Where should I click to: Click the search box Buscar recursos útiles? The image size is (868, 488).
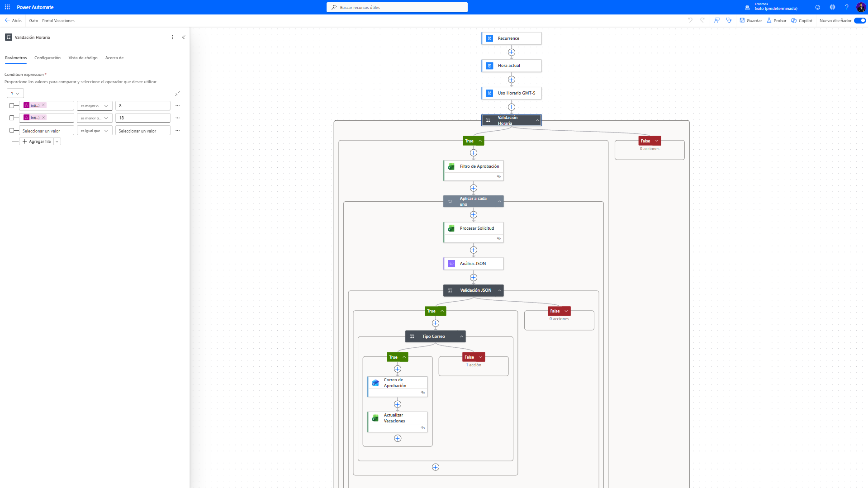[397, 7]
